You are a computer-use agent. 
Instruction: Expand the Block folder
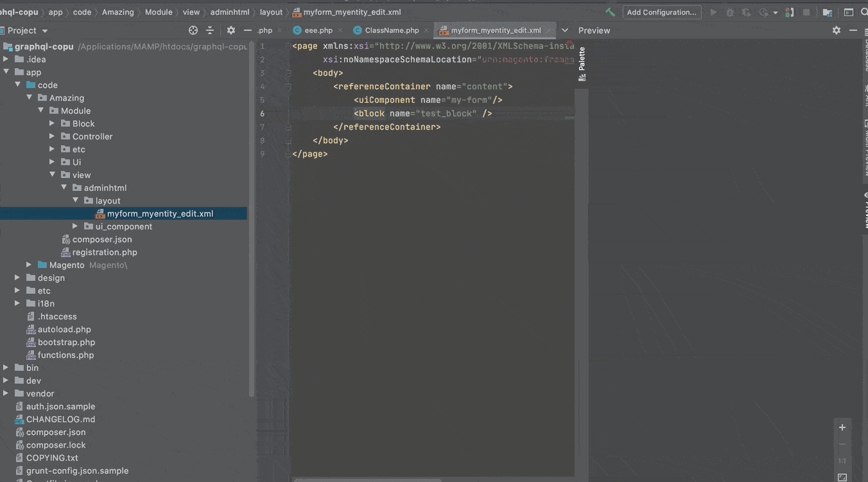[53, 123]
